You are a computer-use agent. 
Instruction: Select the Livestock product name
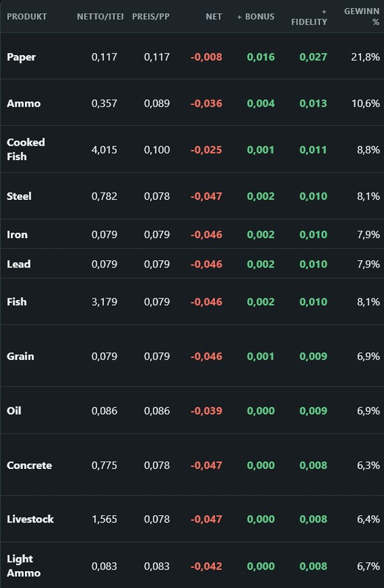[30, 519]
